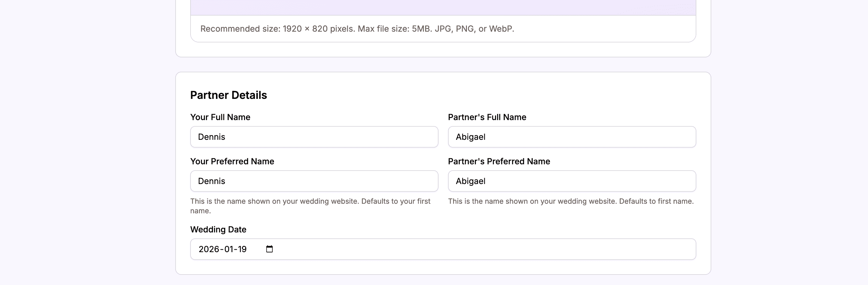Click the Partner's Full Name label

pos(487,117)
